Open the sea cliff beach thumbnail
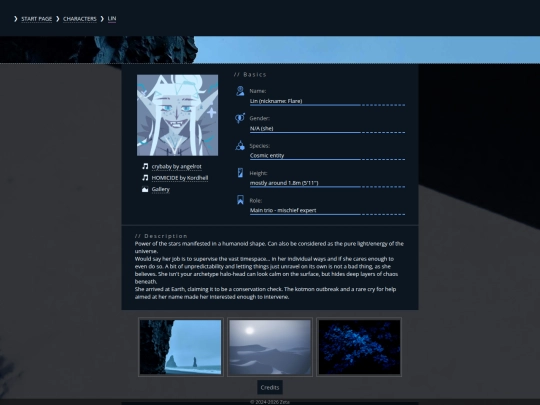Image resolution: width=540 pixels, height=405 pixels. [180, 347]
